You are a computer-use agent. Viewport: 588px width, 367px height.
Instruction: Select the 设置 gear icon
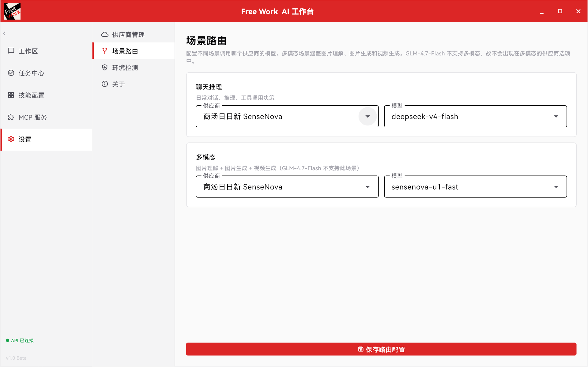(x=11, y=139)
